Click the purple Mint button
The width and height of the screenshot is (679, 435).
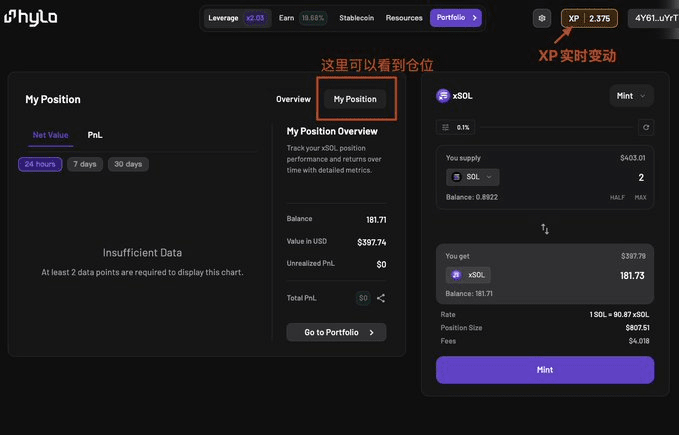point(545,370)
